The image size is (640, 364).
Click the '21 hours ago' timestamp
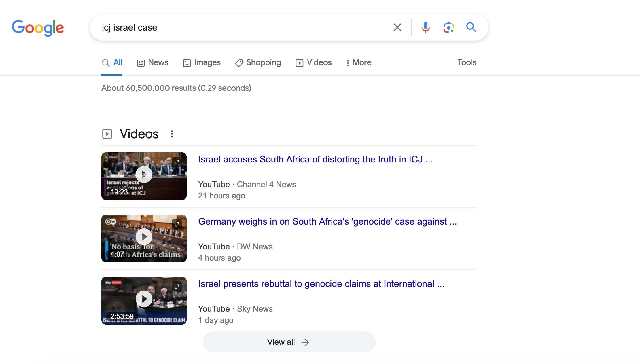point(221,196)
